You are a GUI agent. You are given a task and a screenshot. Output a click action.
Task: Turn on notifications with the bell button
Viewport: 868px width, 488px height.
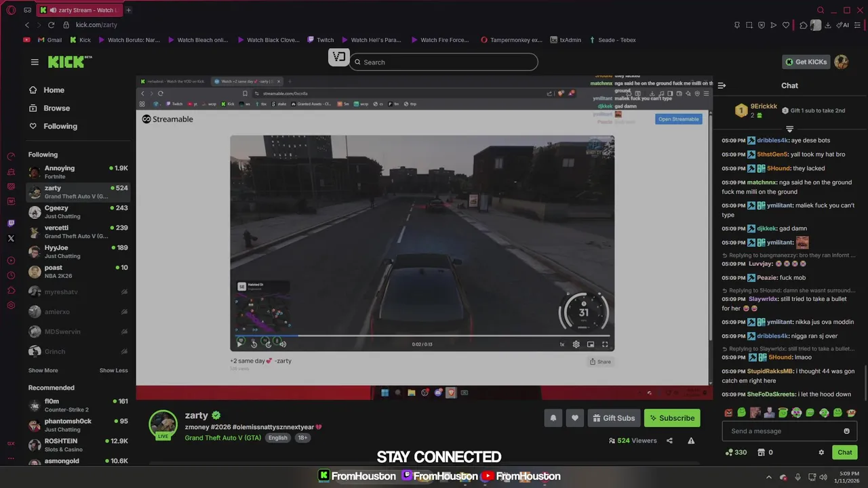(x=553, y=418)
